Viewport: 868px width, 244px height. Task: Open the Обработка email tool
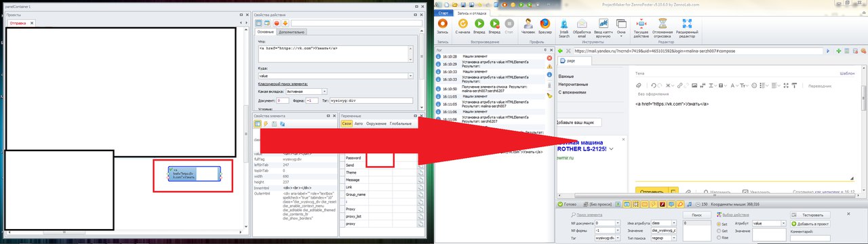583,28
